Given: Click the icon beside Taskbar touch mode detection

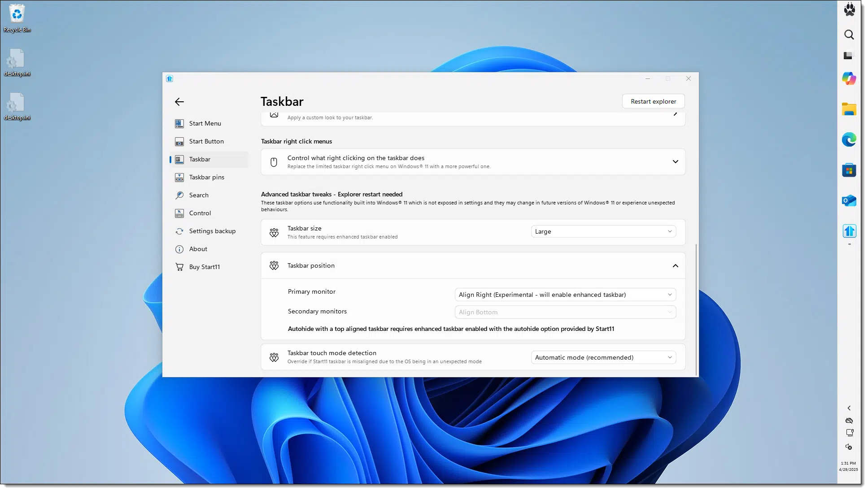Looking at the screenshot, I should 274,357.
